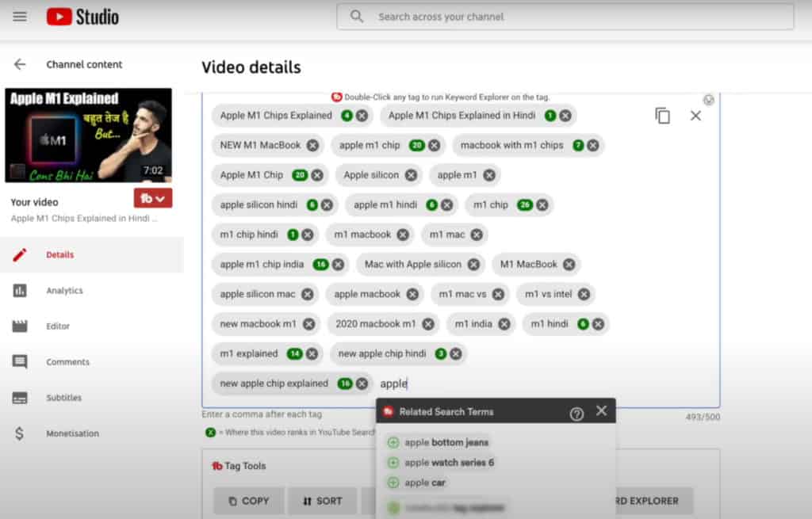
Task: Remove the 'Apple M1 Chips Explained in Hindi' tag
Action: [565, 116]
